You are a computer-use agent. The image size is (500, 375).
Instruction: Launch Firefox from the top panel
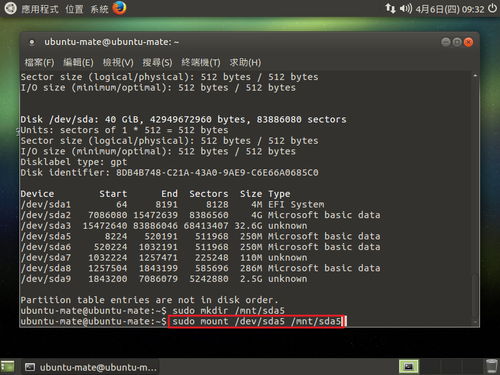(x=119, y=8)
